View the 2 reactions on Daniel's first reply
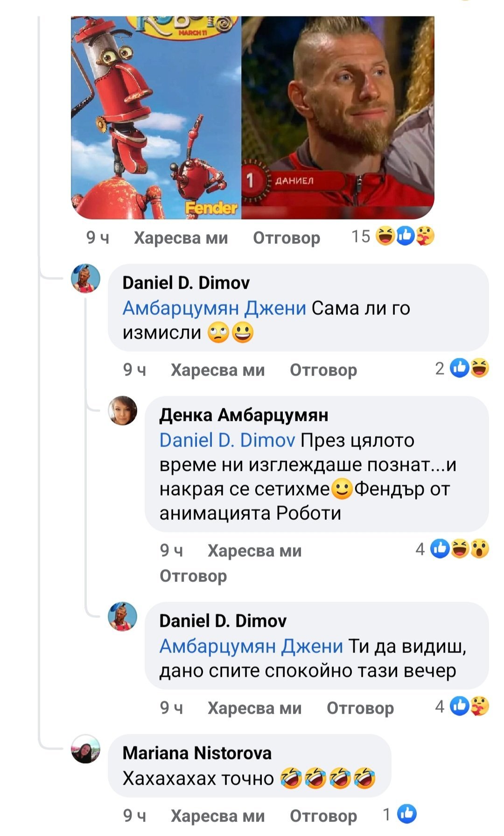This screenshot has width=504, height=836. coord(462,369)
